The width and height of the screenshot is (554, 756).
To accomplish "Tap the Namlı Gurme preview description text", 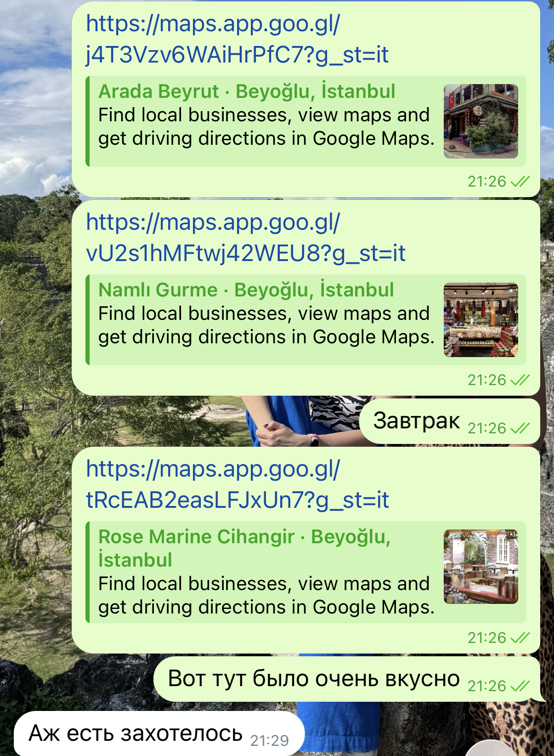I will pos(266,325).
